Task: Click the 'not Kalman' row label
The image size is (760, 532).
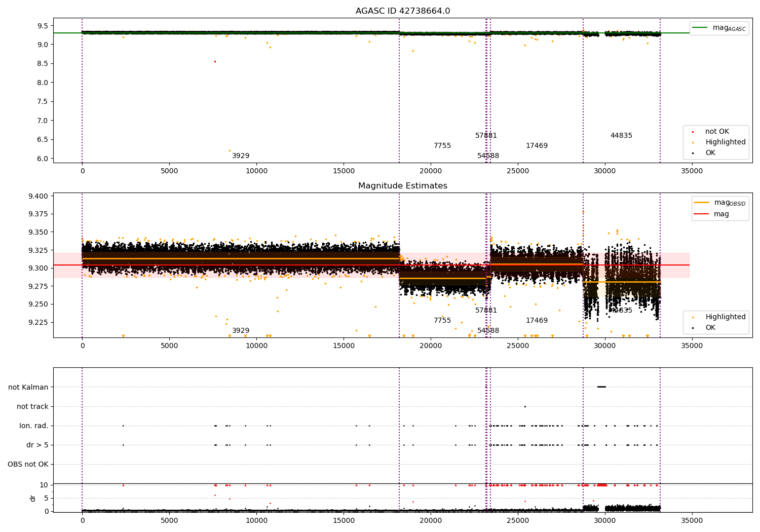Action: 28,387
